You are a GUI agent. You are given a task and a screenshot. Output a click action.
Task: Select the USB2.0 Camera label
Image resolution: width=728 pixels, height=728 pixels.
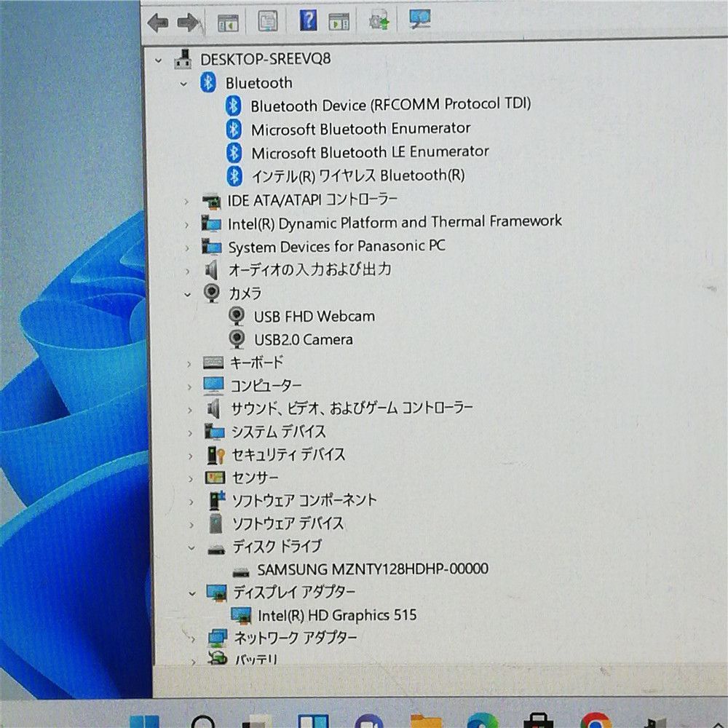click(303, 339)
